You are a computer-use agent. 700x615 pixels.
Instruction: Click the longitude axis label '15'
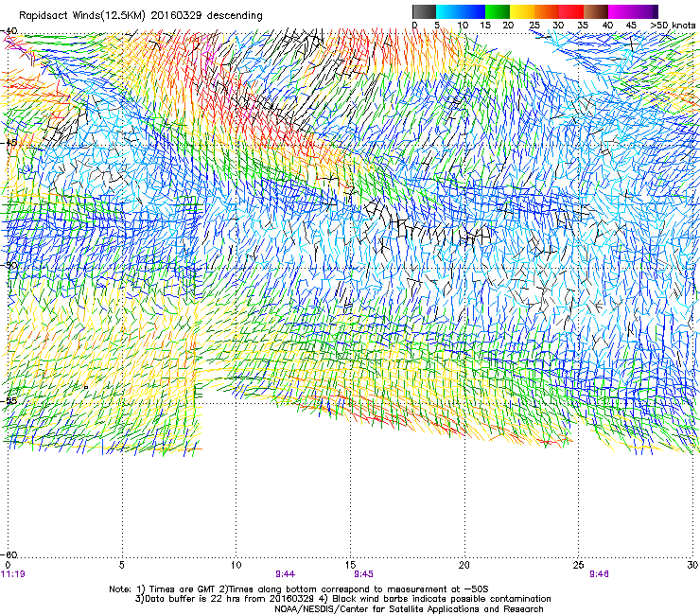click(350, 565)
